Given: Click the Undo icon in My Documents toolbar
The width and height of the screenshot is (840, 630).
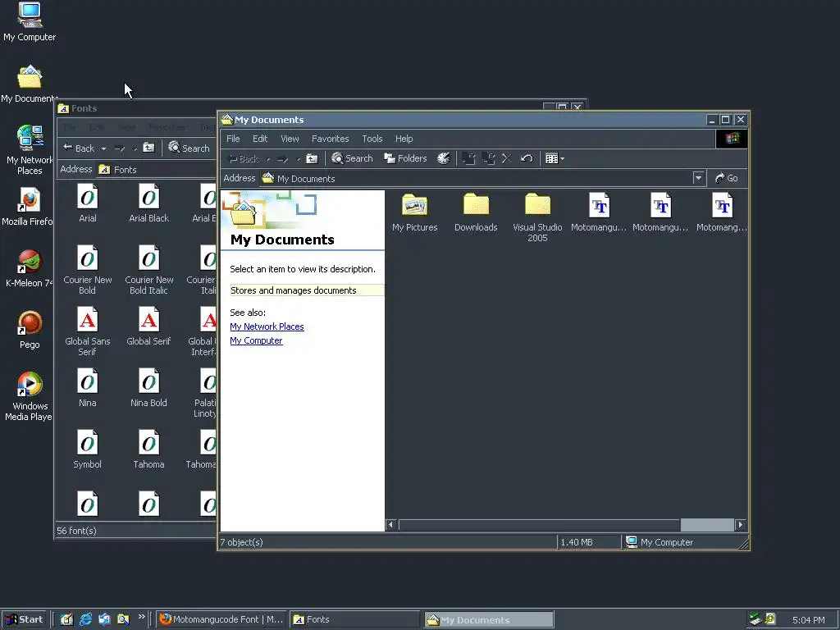Looking at the screenshot, I should coord(527,158).
